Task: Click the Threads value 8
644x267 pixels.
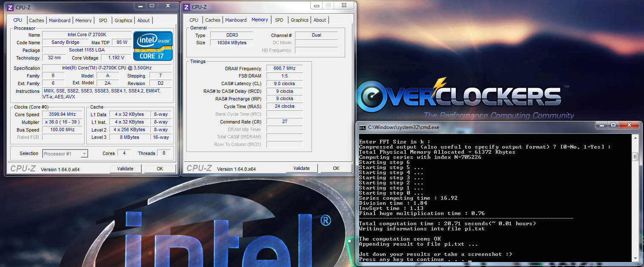Action: pyautogui.click(x=164, y=153)
